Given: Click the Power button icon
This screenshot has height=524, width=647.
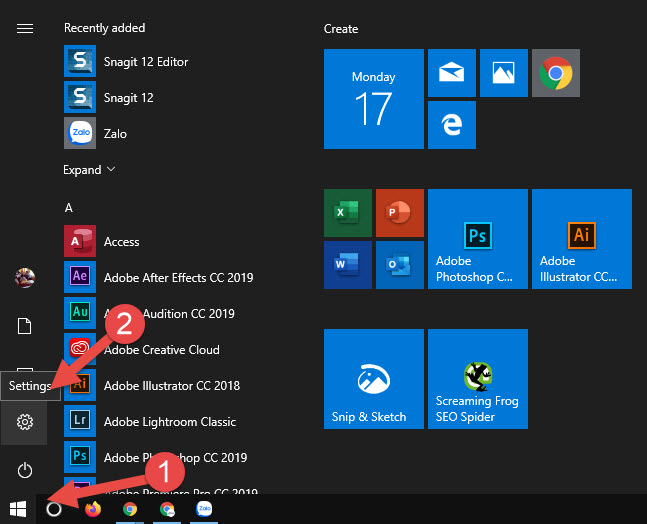Looking at the screenshot, I should (24, 470).
